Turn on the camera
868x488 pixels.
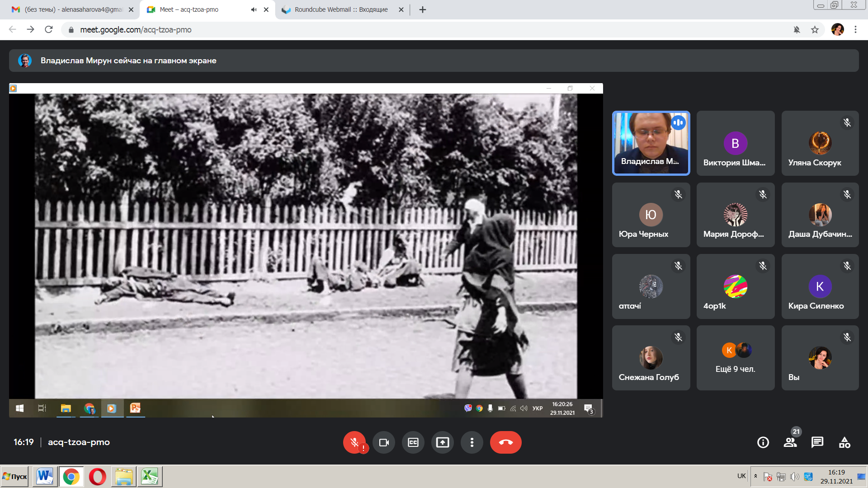point(384,442)
